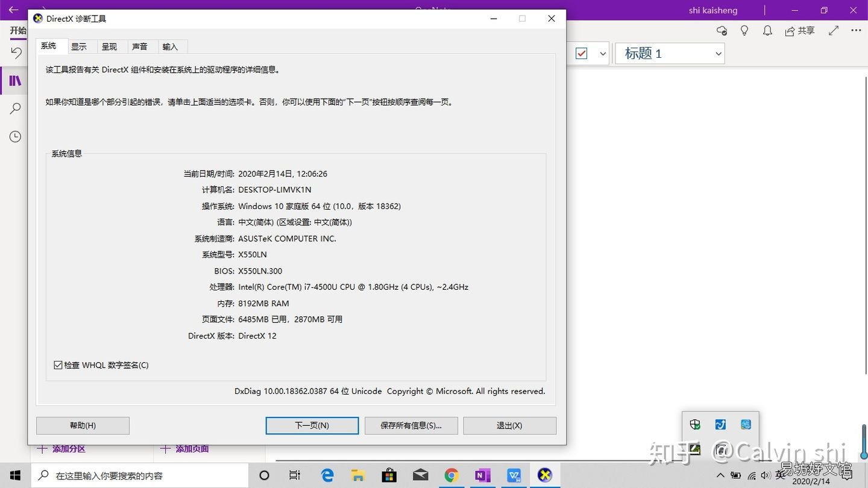Click OneNote back arrow
The image size is (868, 488).
13,10
